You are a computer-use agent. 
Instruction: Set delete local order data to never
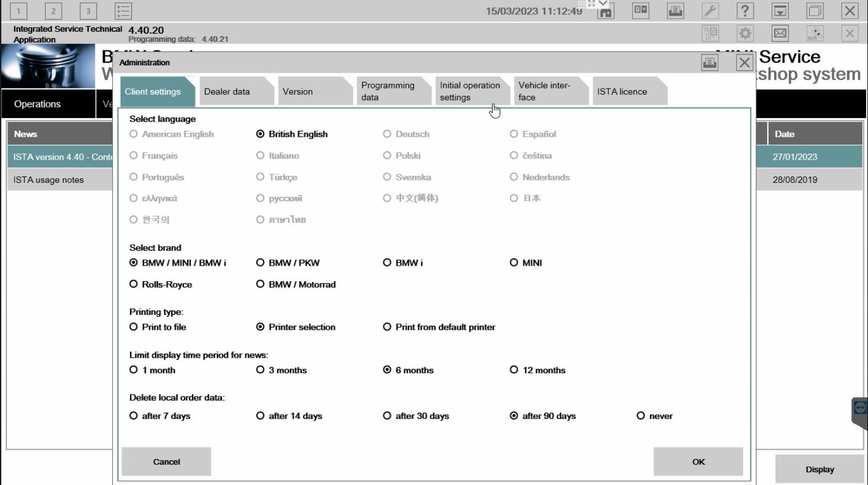(655, 416)
